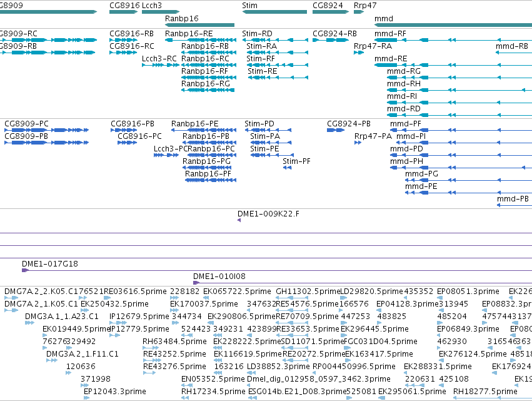The image size is (532, 401).
Task: Select protein Lcch3-PC
Action: (166, 155)
